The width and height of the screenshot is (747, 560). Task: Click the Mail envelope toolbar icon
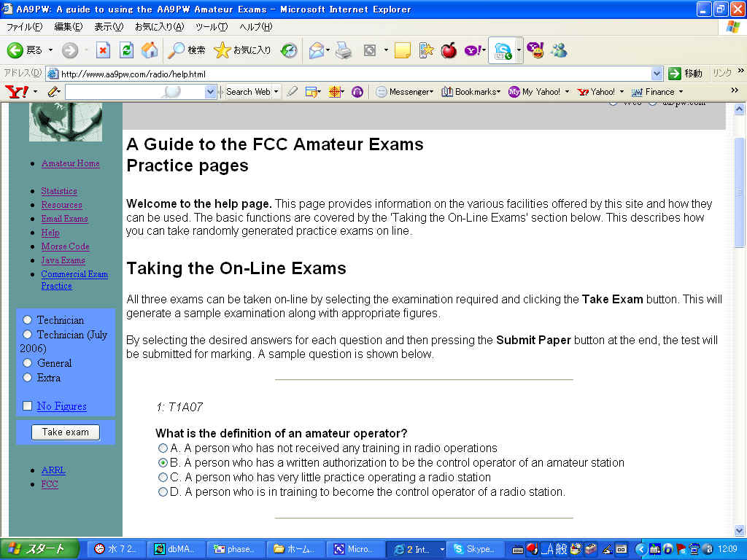316,50
